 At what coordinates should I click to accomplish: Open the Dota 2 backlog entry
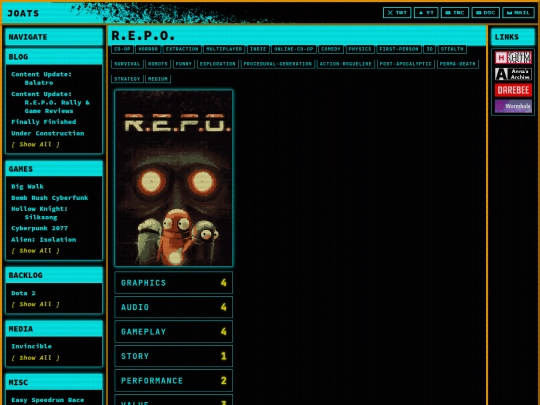tap(23, 293)
